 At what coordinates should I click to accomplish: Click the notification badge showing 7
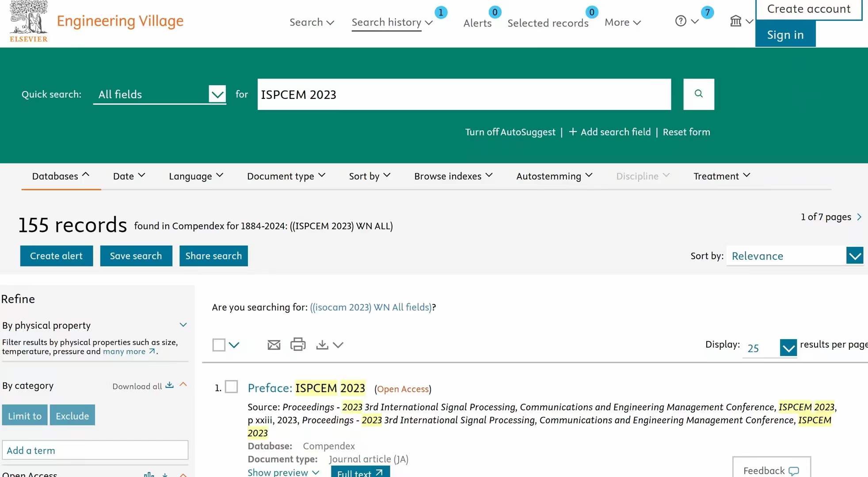click(708, 12)
